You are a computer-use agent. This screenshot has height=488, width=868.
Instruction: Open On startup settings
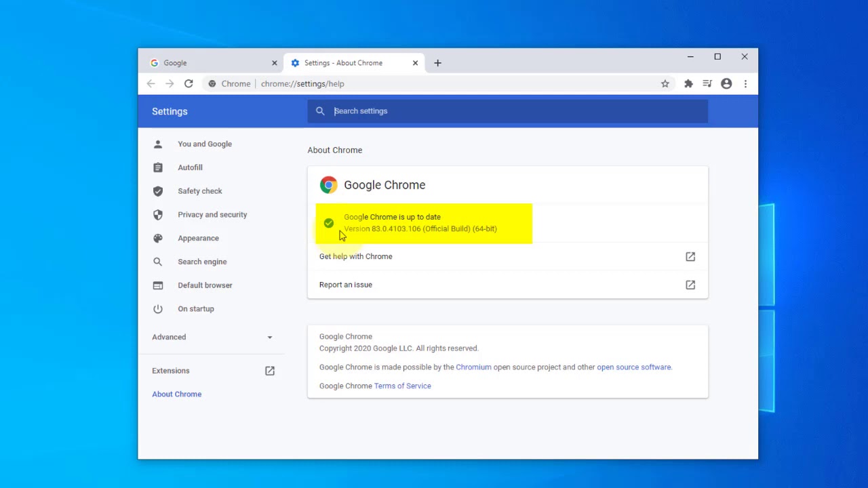point(196,309)
